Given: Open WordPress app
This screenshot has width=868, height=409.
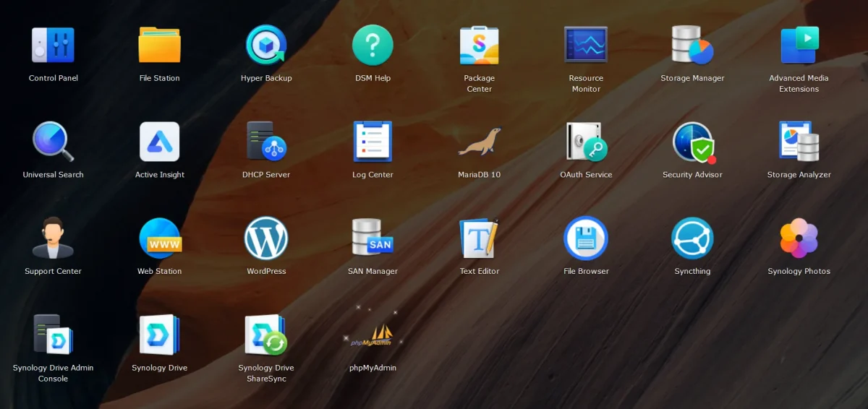Looking at the screenshot, I should pyautogui.click(x=266, y=238).
